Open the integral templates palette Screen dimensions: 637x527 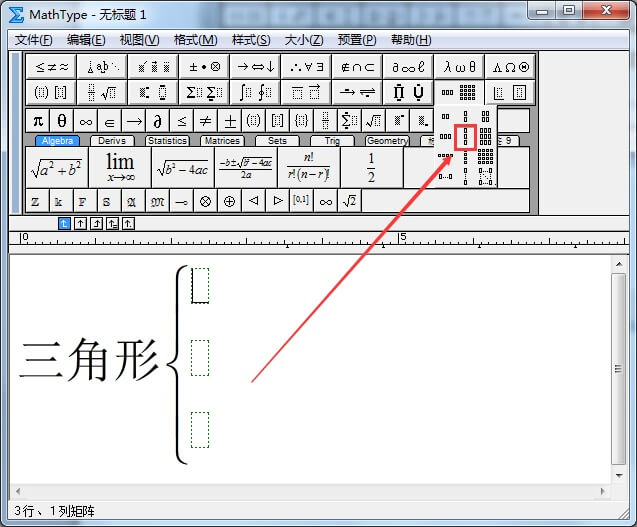(x=256, y=93)
